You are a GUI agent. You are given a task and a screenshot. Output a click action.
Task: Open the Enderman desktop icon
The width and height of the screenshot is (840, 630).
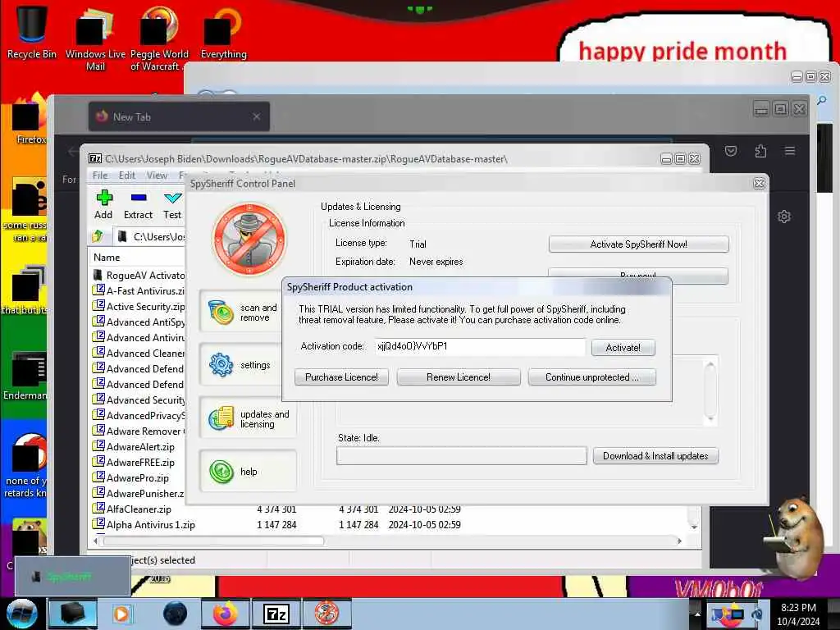[25, 375]
